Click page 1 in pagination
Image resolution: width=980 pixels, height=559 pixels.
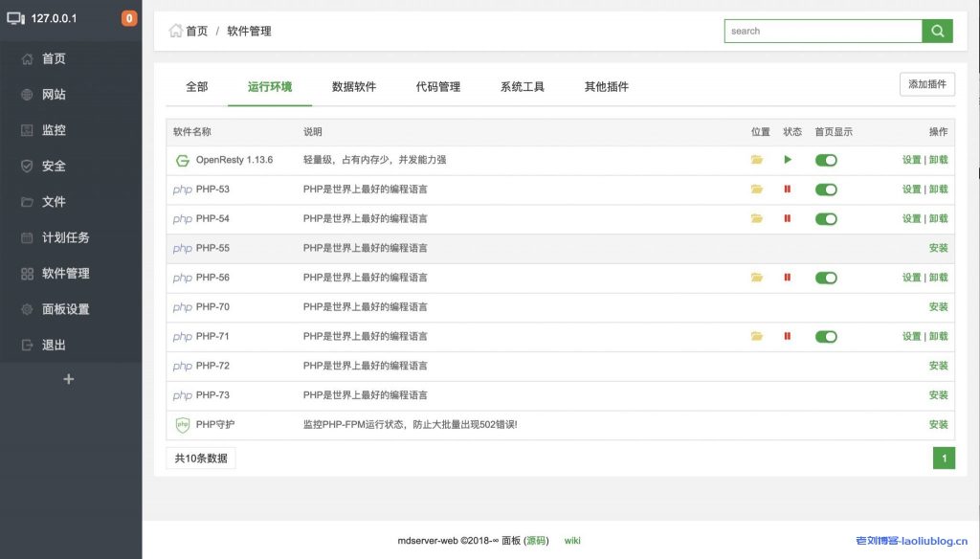[x=944, y=458]
